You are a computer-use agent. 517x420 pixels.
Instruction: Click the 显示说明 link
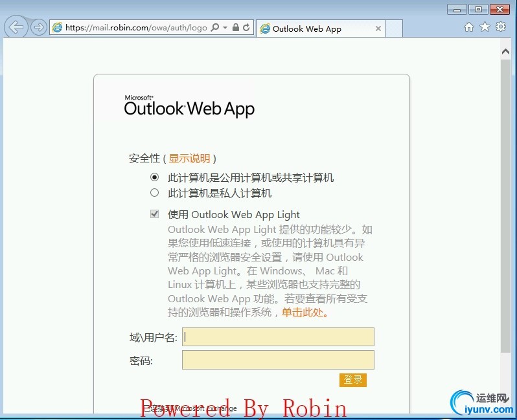tap(189, 159)
